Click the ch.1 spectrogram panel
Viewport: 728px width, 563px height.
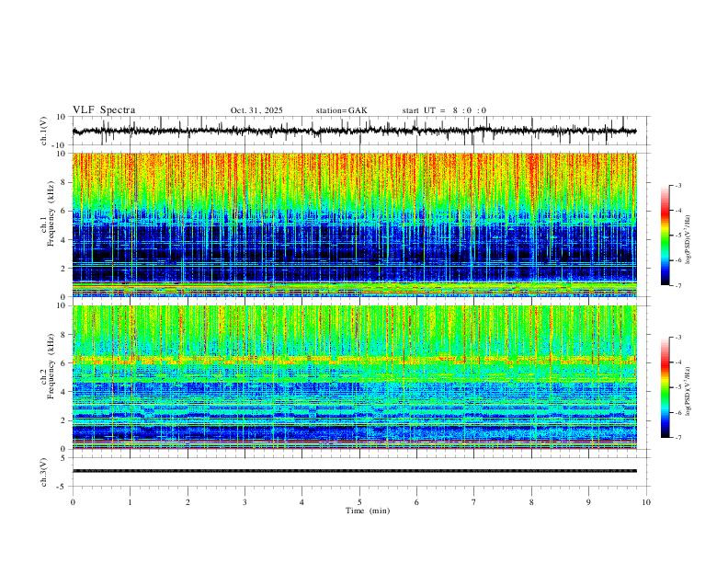(x=354, y=224)
